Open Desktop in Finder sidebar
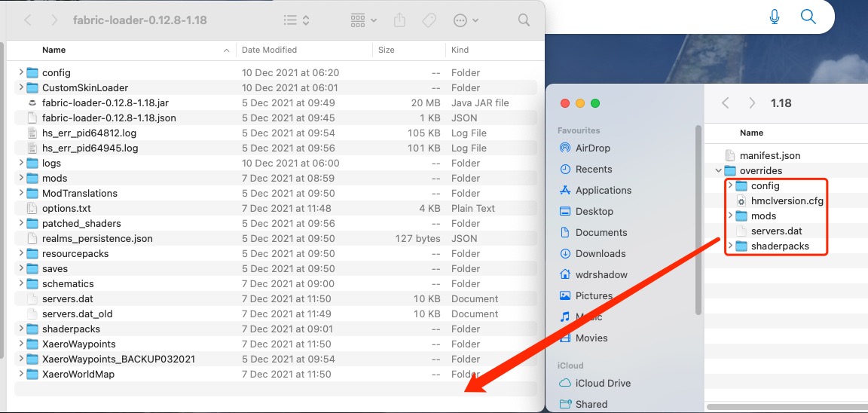This screenshot has width=868, height=413. coord(594,211)
